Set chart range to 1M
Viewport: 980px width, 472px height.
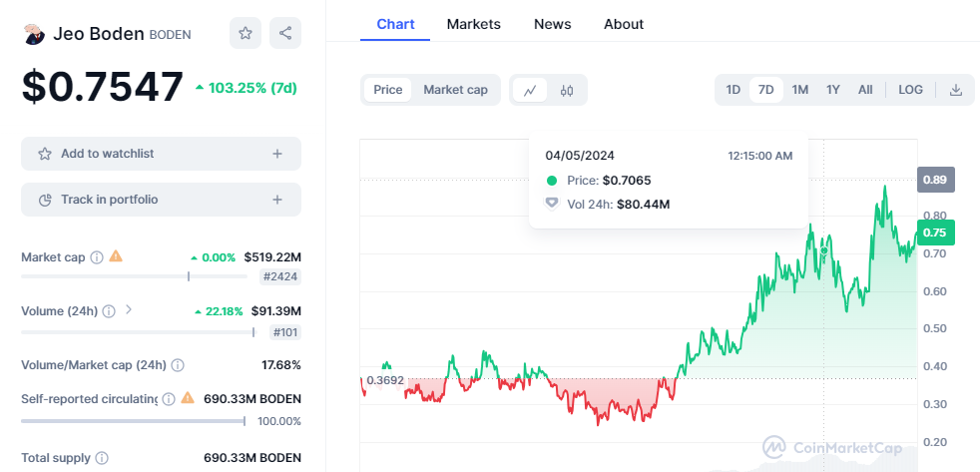click(800, 90)
